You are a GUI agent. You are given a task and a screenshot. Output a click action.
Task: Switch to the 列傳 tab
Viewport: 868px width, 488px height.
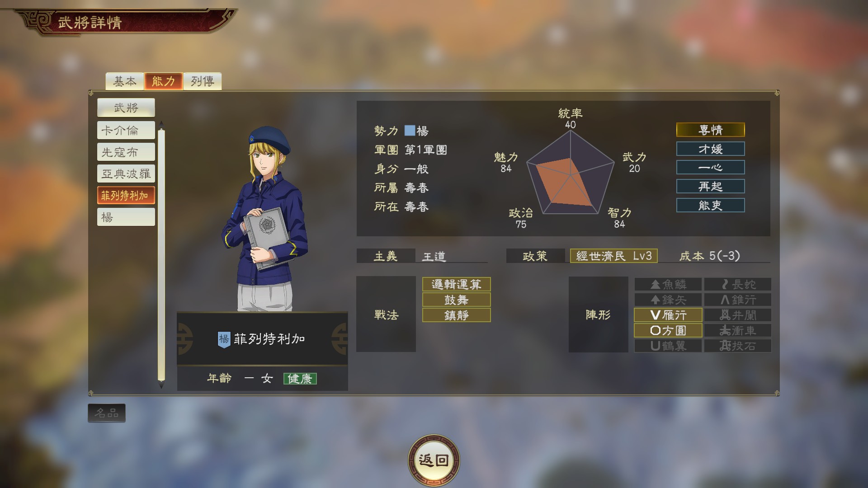(203, 81)
